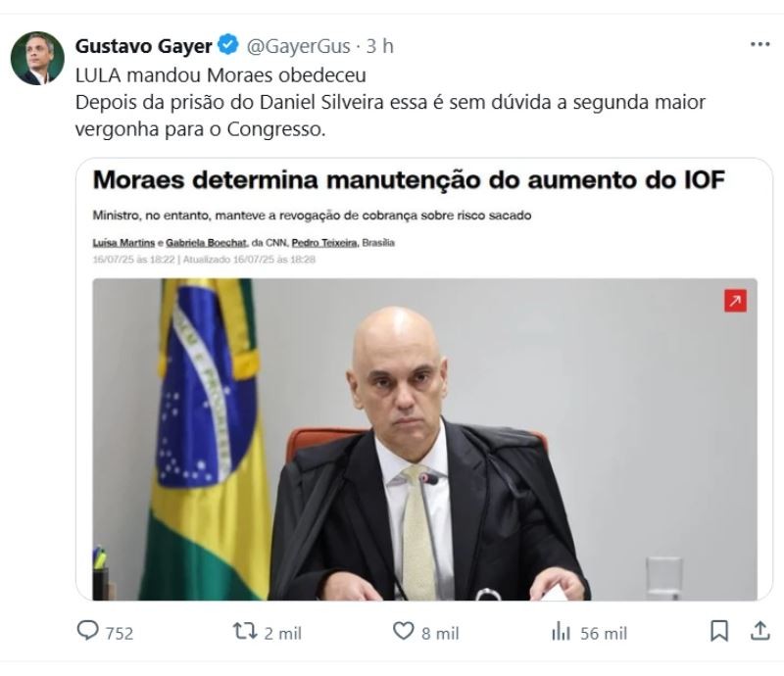Click the red expand arrow on photo
784x676 pixels.
(x=735, y=301)
